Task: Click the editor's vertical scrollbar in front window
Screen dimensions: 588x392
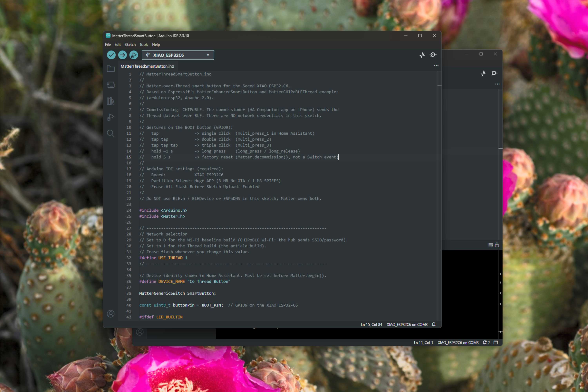Action: pyautogui.click(x=439, y=196)
